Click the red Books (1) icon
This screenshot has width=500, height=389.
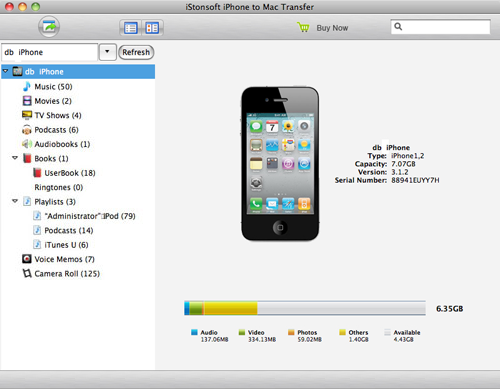[27, 158]
